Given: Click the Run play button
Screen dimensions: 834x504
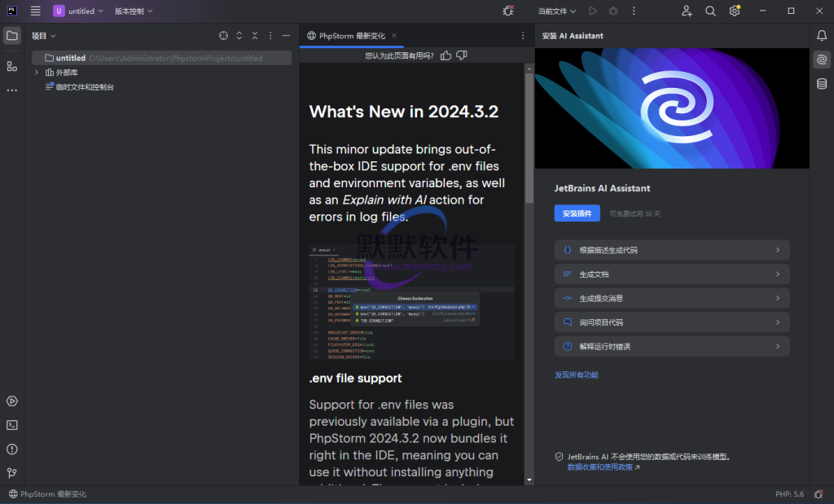Looking at the screenshot, I should (x=593, y=11).
